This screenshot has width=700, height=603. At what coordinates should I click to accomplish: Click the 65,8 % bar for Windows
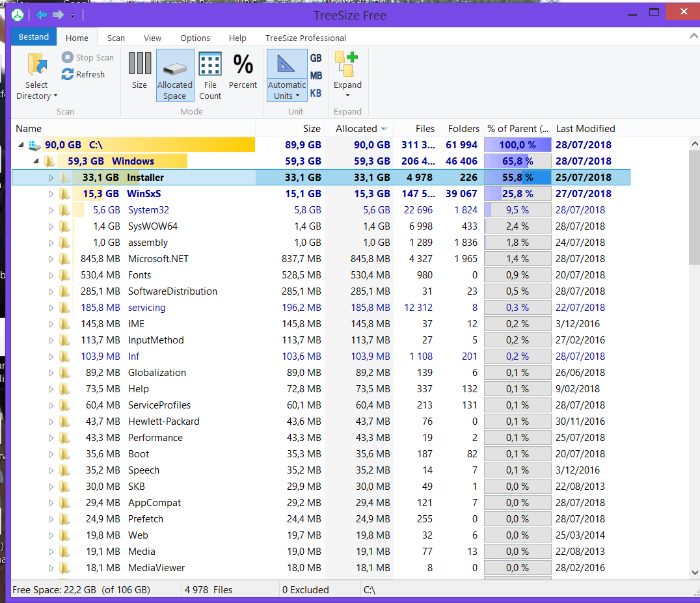click(518, 161)
